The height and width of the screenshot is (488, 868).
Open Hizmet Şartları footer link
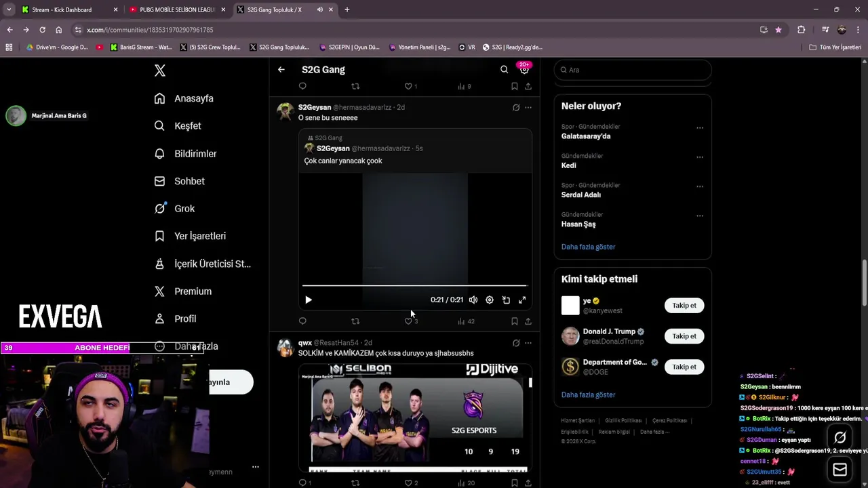[578, 421]
